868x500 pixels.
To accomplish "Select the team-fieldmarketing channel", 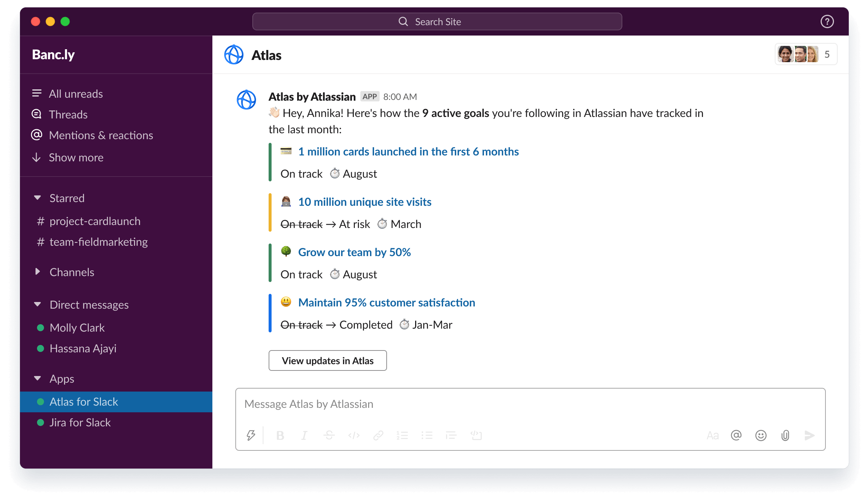I will click(x=98, y=242).
